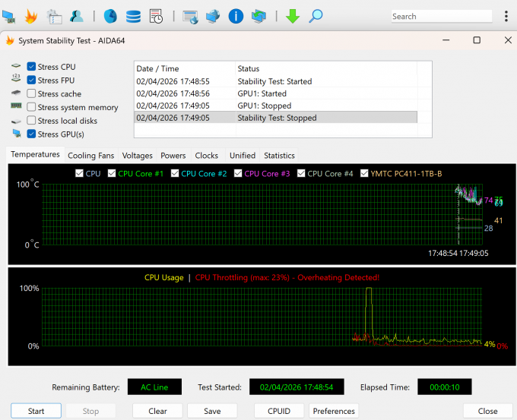Start the stability test

pyautogui.click(x=36, y=411)
